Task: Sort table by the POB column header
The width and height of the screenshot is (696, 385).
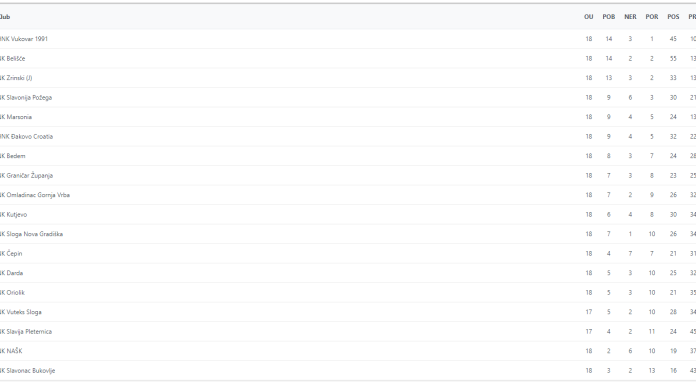Action: click(609, 17)
